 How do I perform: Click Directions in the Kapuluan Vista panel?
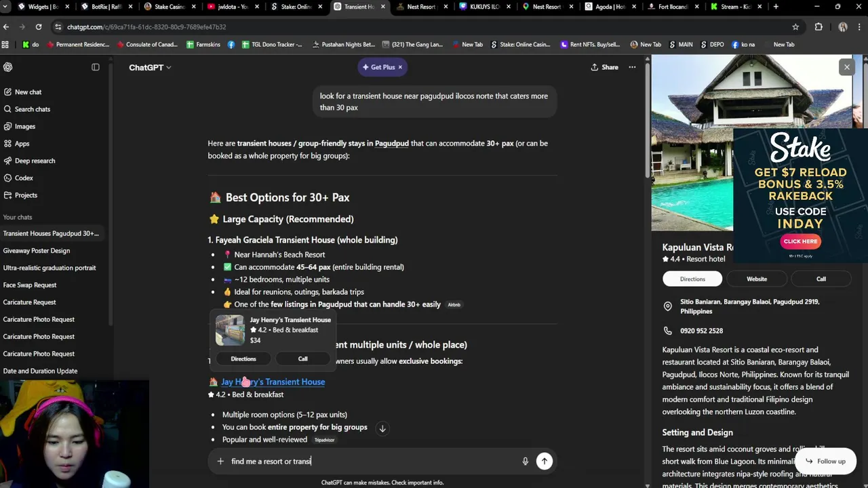(x=692, y=279)
